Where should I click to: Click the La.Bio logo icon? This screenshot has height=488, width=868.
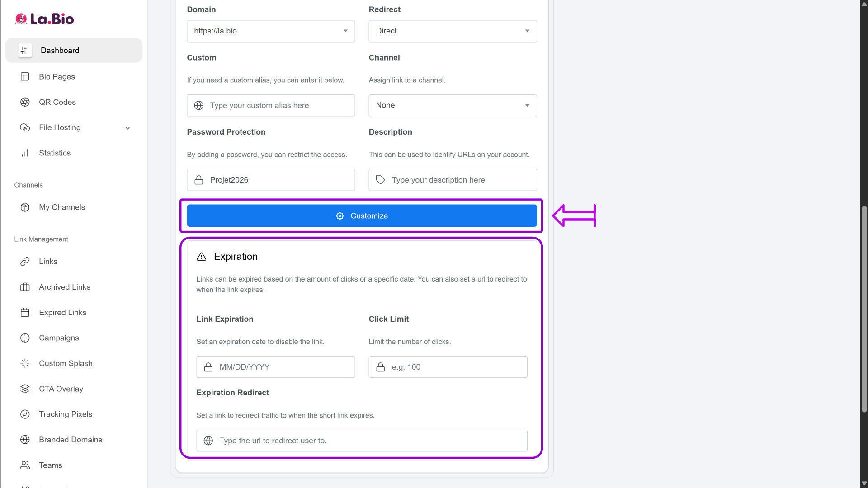[x=21, y=19]
